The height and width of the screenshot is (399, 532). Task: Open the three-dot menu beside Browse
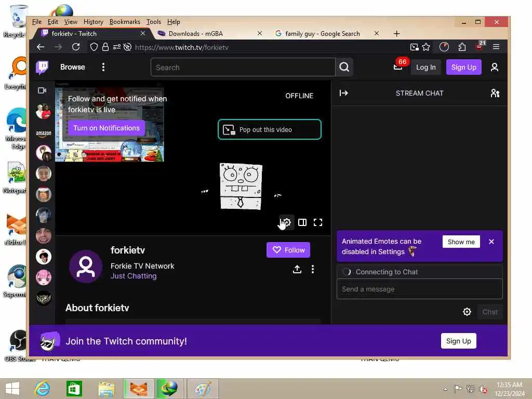(x=103, y=67)
